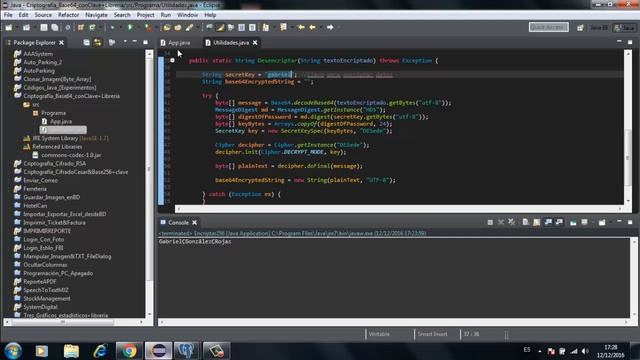Select commons-codec-1.9.jar library
The width and height of the screenshot is (640, 360).
coord(71,155)
